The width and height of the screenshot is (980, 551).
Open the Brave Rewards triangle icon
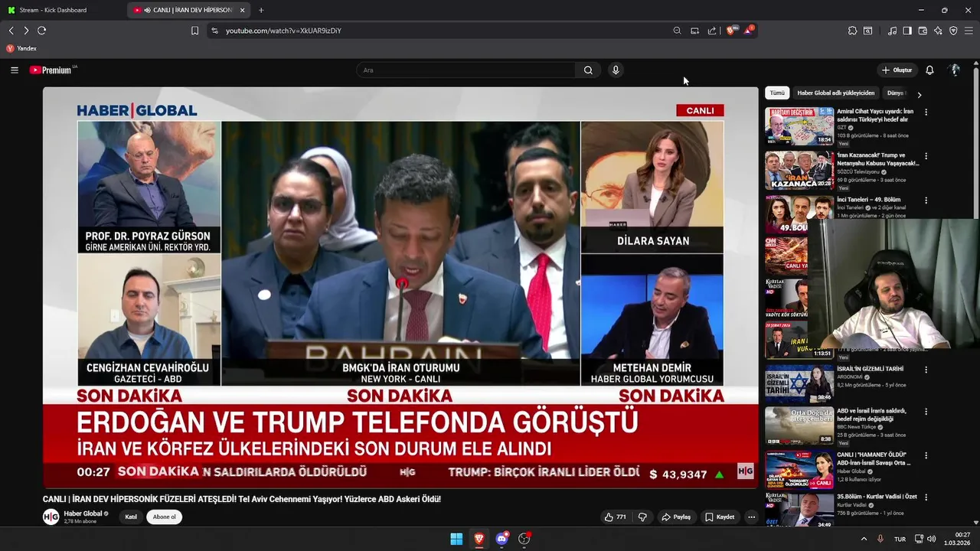749,31
